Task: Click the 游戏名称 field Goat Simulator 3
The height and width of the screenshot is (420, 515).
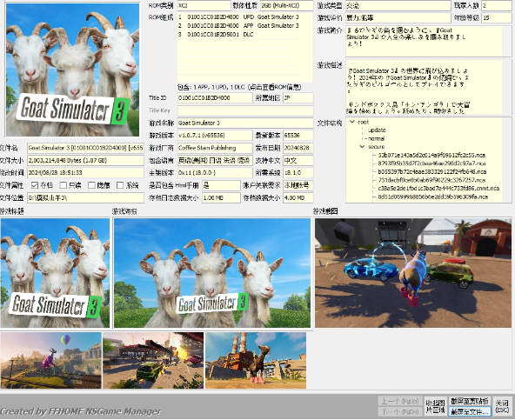Action: click(245, 123)
